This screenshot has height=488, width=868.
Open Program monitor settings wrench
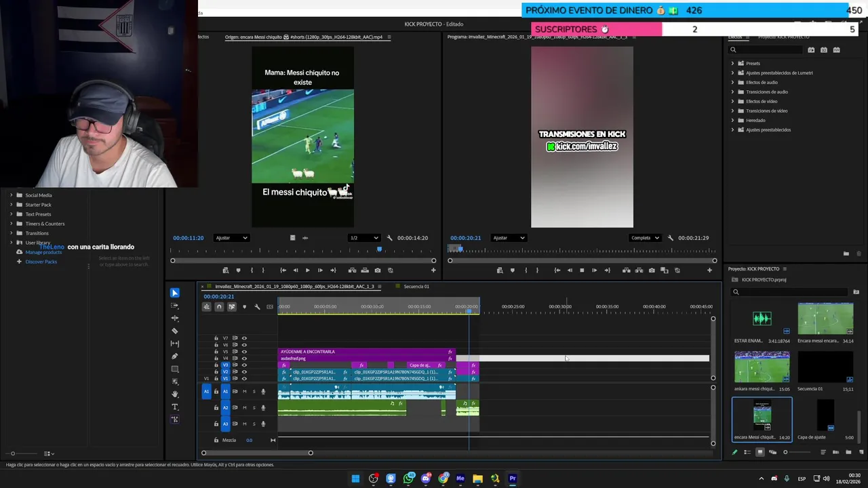tap(670, 238)
